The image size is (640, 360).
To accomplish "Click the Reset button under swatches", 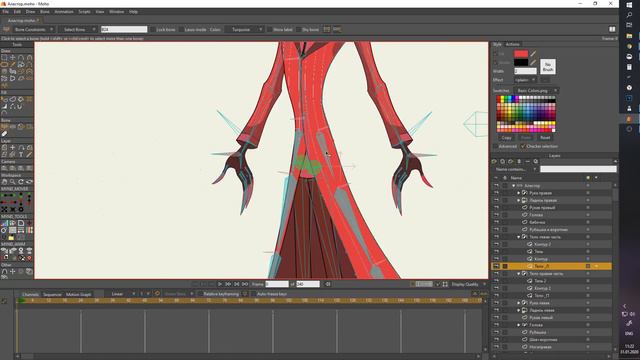I will pyautogui.click(x=545, y=138).
